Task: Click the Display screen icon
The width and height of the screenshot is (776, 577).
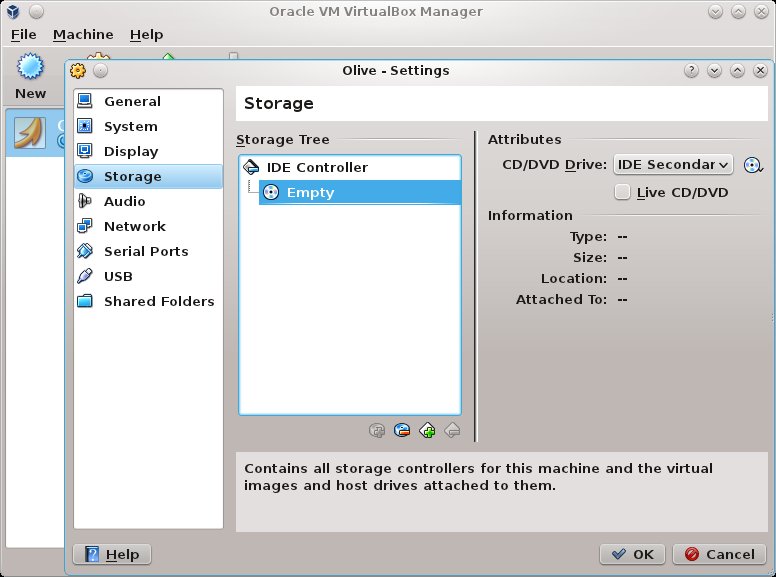Action: pyautogui.click(x=85, y=151)
